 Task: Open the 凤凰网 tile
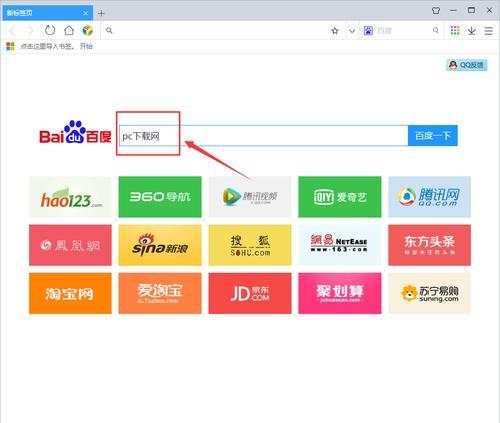[x=70, y=245]
